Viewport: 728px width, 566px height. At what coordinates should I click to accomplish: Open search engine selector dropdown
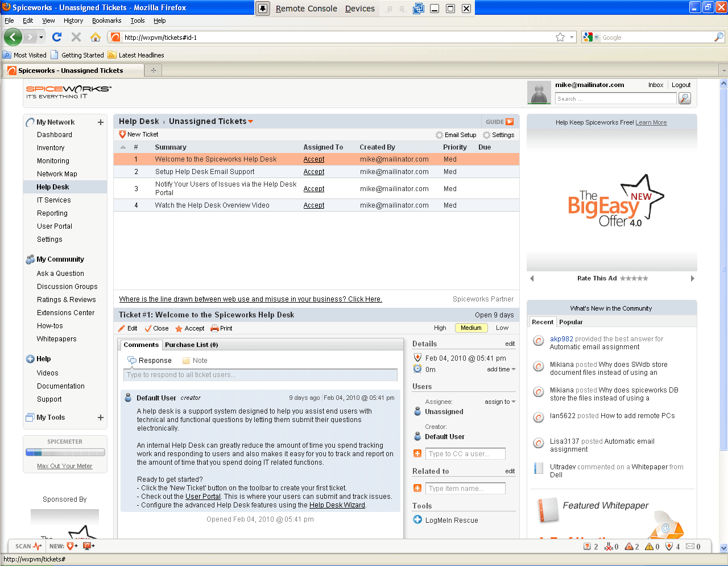click(x=597, y=38)
